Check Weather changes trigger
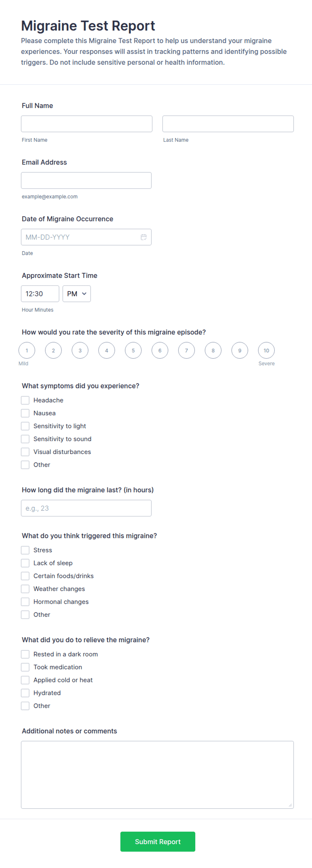312x868 pixels. (x=25, y=589)
